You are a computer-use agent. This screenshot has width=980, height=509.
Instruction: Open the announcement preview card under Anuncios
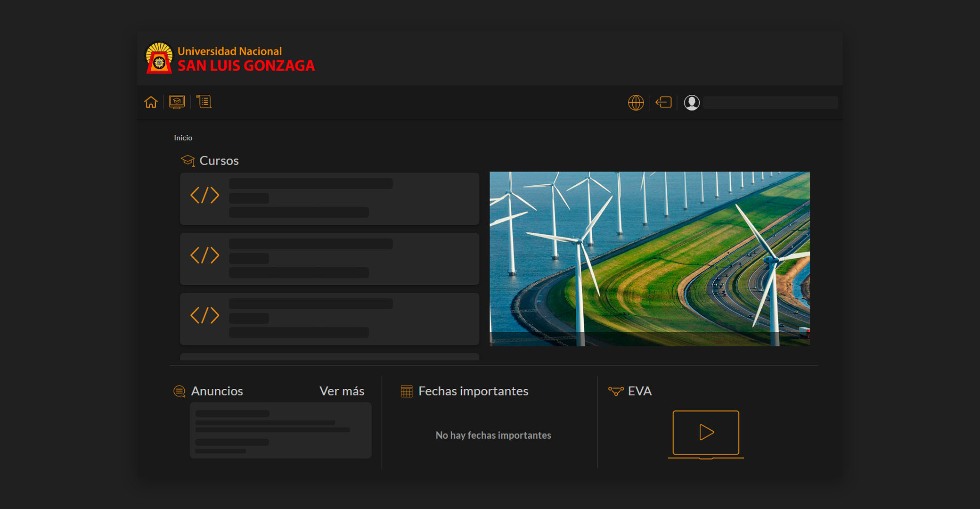(280, 430)
